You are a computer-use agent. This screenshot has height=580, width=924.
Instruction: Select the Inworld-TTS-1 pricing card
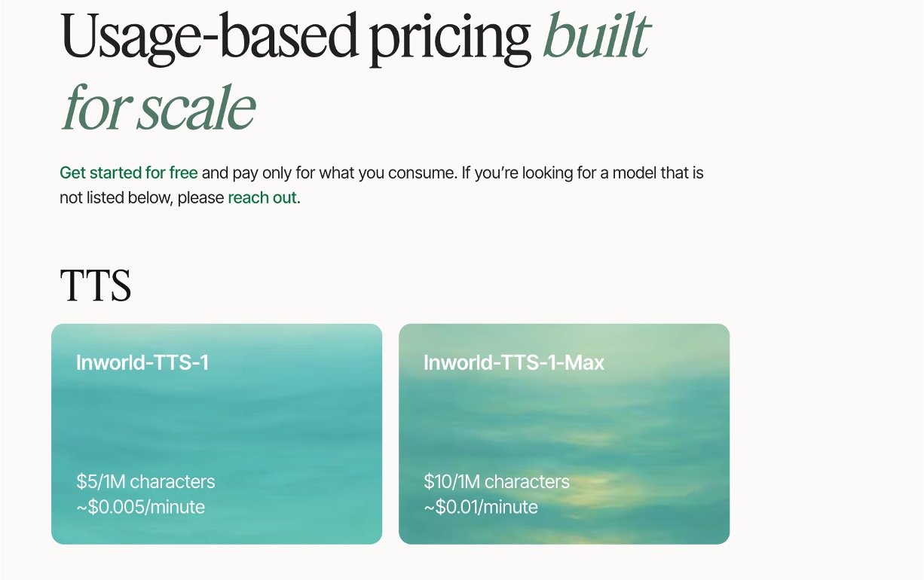tap(216, 434)
